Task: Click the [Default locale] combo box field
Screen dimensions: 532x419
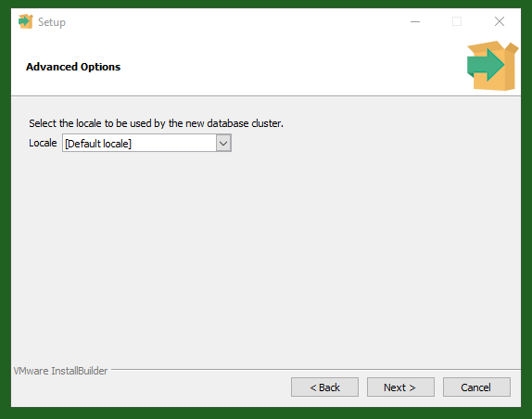Action: click(x=146, y=143)
